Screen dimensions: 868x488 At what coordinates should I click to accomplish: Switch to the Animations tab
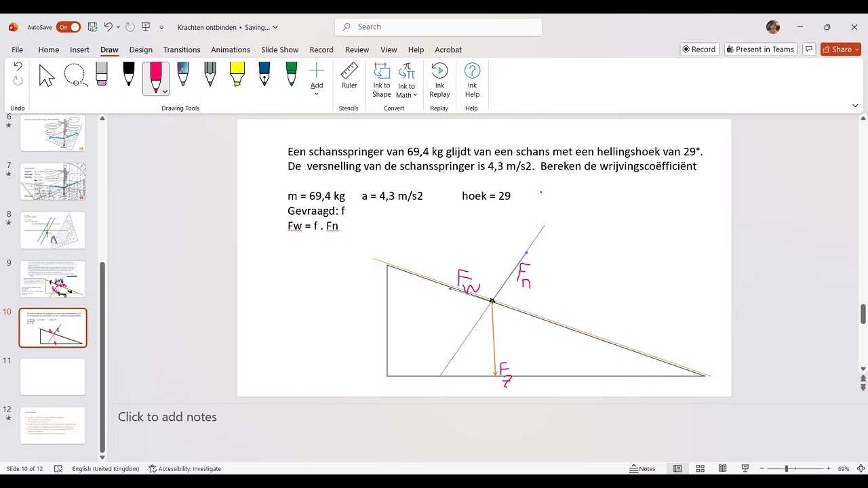[x=231, y=49]
